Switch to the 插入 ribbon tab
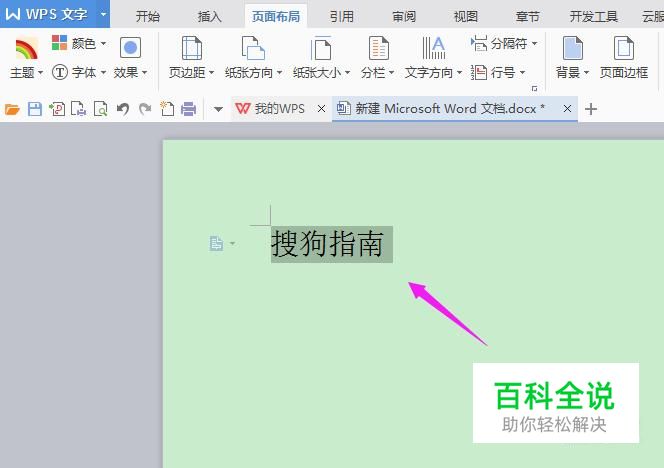Image resolution: width=664 pixels, height=468 pixels. click(x=210, y=17)
